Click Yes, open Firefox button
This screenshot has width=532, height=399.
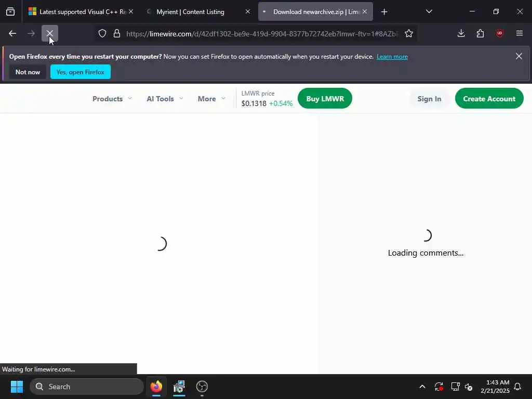coord(81,72)
